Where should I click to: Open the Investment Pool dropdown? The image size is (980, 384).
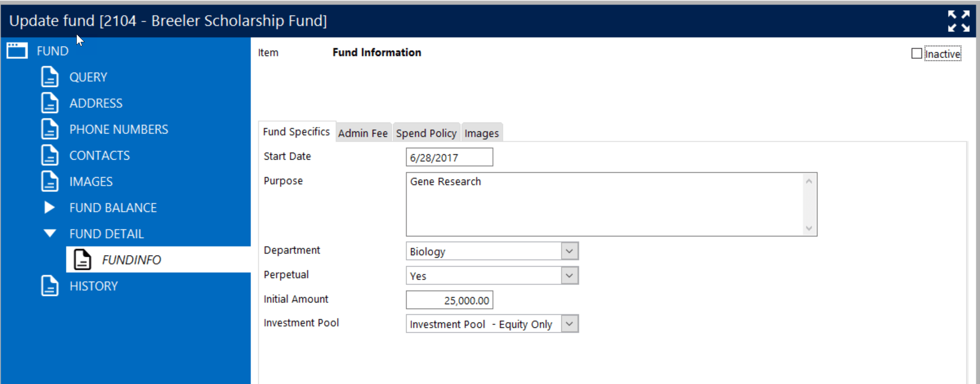[569, 324]
